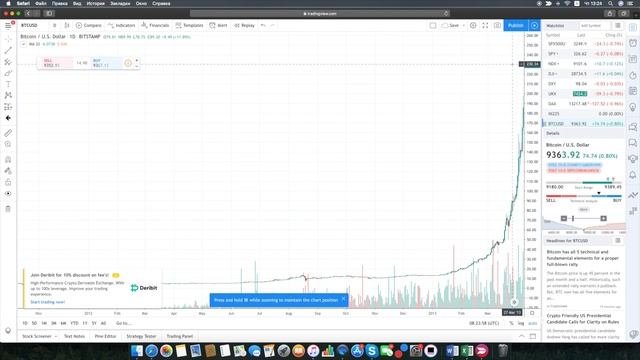Open the candle chart style selector
The height and width of the screenshot is (360, 640).
[x=67, y=25]
